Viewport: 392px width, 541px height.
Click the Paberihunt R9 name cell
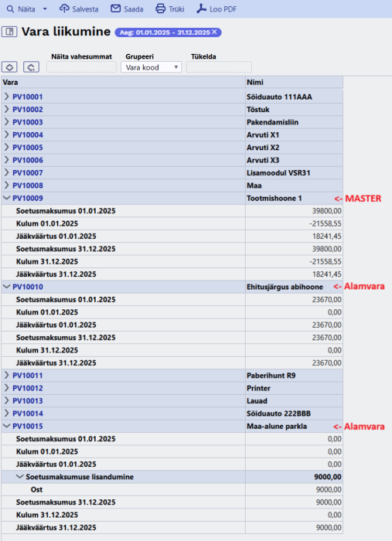point(294,376)
